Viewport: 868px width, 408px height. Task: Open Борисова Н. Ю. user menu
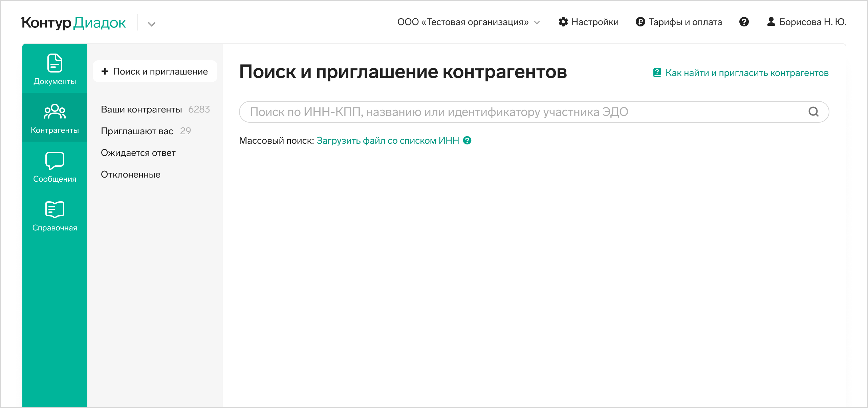tap(807, 22)
